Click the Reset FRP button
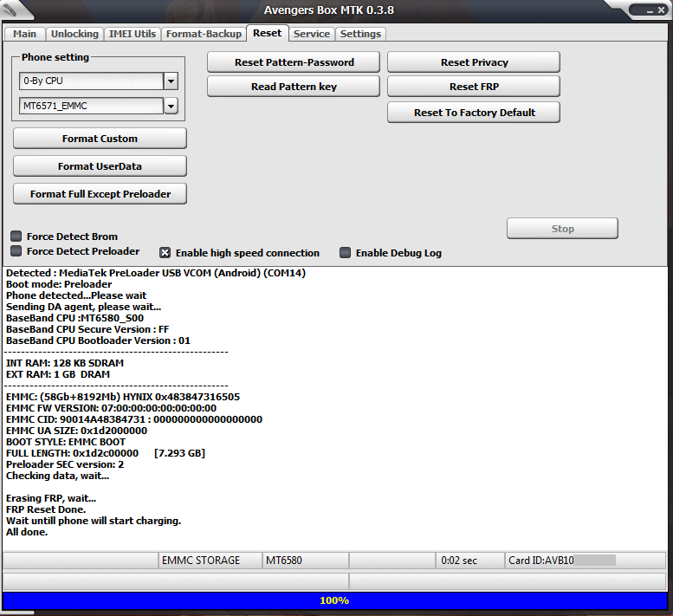Image resolution: width=673 pixels, height=616 pixels. (x=474, y=87)
